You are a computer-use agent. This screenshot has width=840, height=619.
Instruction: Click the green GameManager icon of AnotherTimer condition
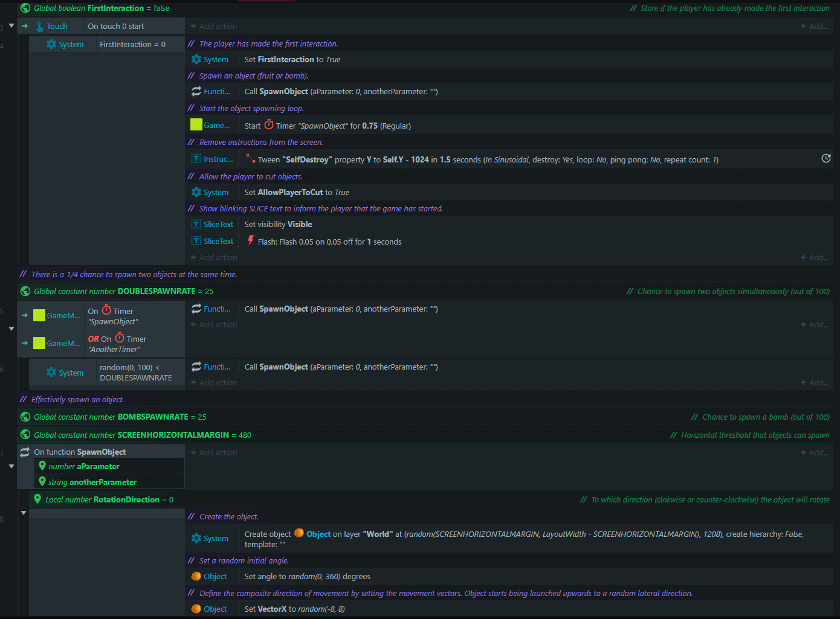click(x=39, y=343)
